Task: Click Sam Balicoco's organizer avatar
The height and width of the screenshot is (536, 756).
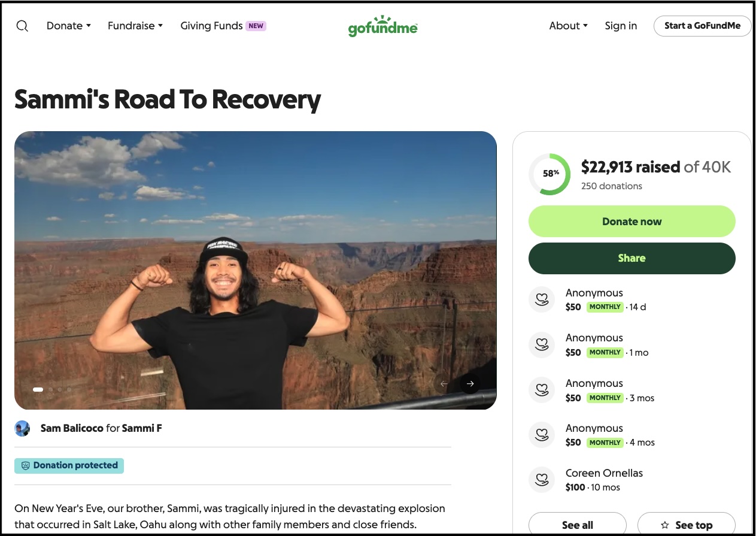Action: tap(22, 428)
